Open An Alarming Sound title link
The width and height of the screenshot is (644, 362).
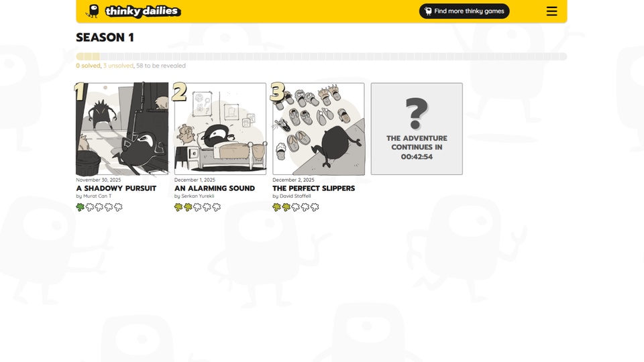click(215, 188)
